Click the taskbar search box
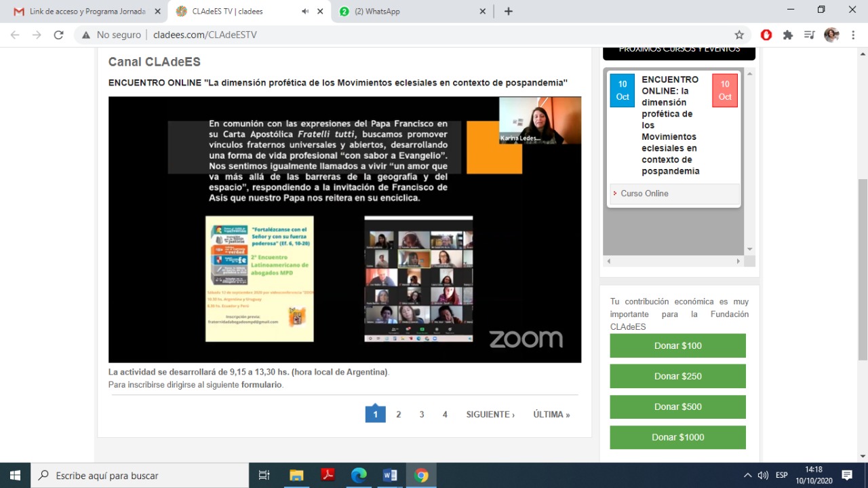The image size is (868, 488). tap(140, 475)
